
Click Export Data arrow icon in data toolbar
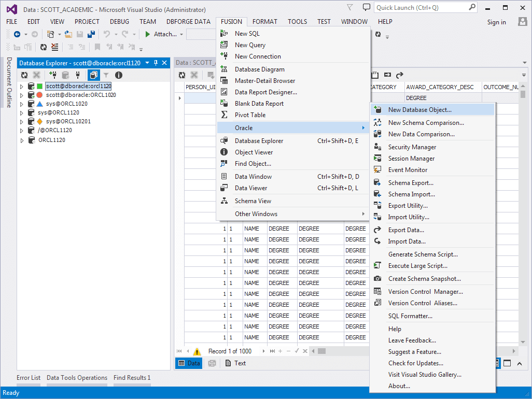click(400, 75)
